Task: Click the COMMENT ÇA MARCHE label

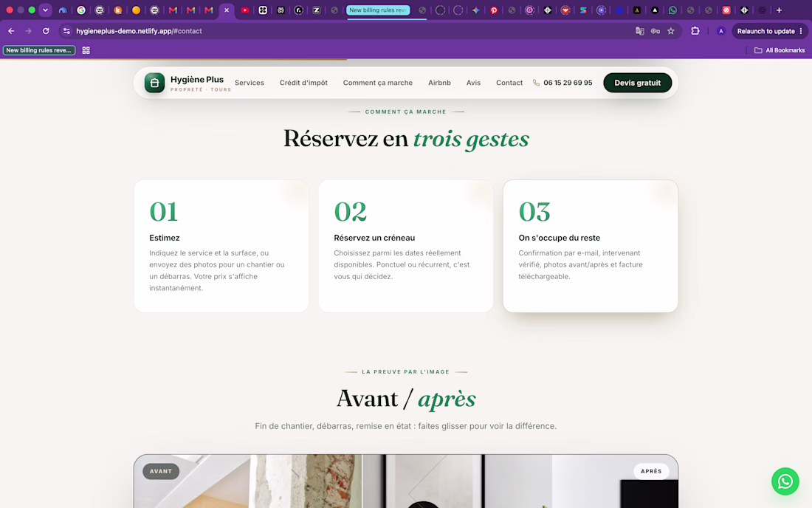Action: click(405, 111)
